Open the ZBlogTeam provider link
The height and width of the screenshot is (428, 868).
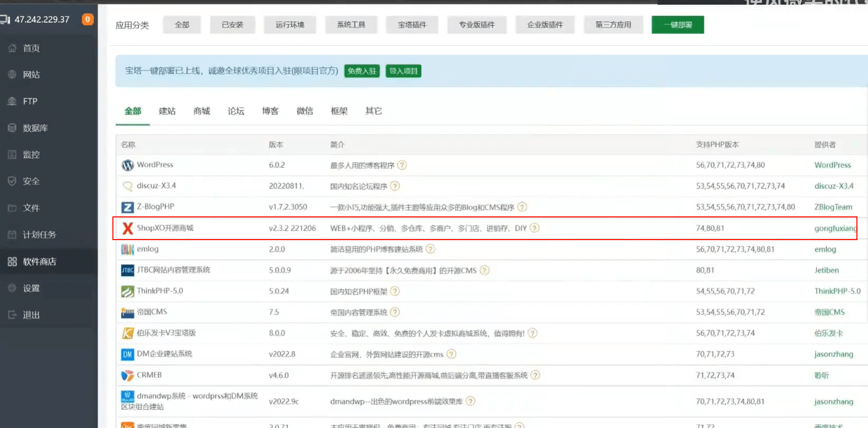(x=833, y=207)
